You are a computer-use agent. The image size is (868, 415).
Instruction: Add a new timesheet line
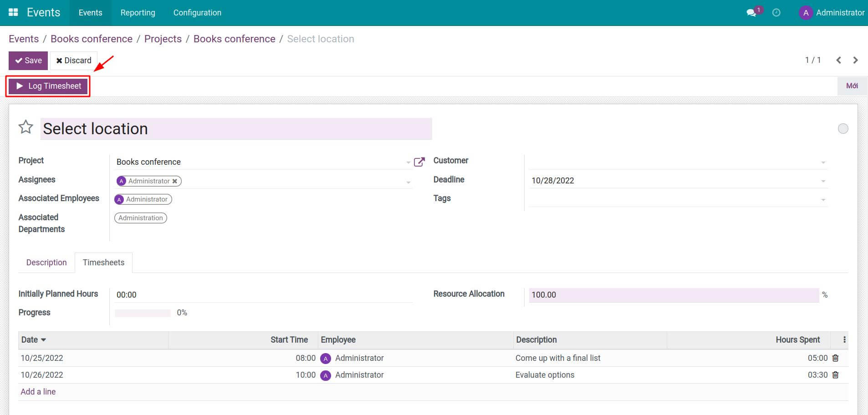[x=38, y=391]
